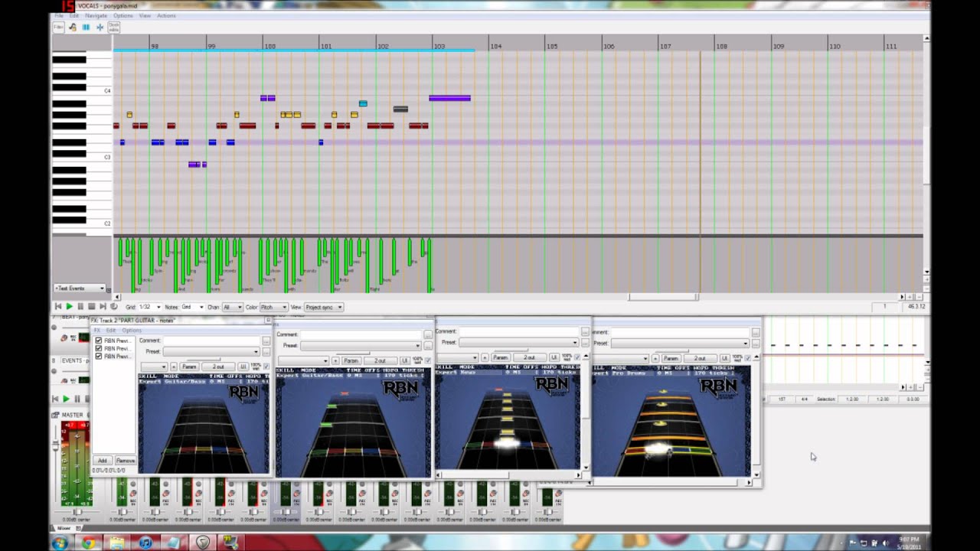Image resolution: width=980 pixels, height=551 pixels.
Task: Start playback from MIDI editor transport
Action: click(69, 307)
